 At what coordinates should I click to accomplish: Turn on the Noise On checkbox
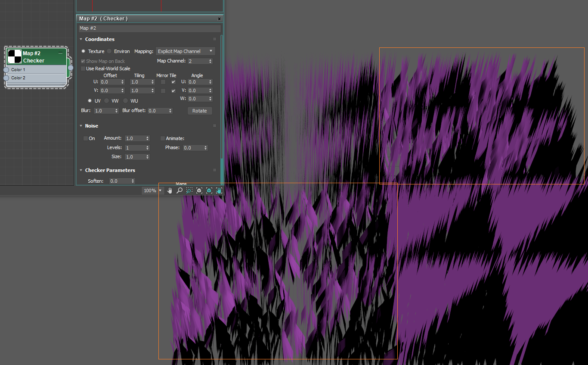(x=86, y=138)
